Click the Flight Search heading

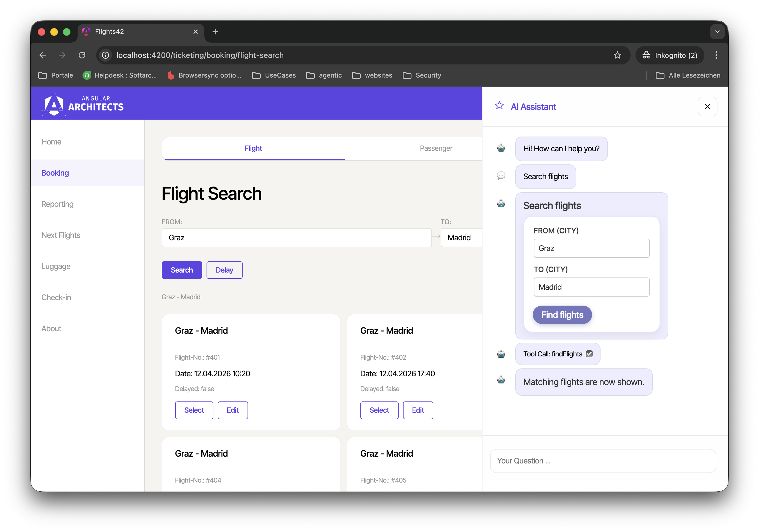211,193
